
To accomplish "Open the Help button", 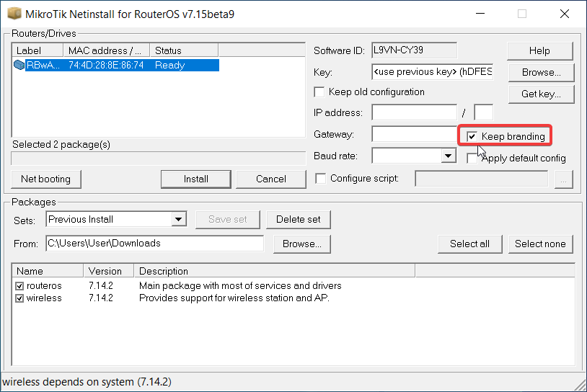I will pyautogui.click(x=539, y=50).
